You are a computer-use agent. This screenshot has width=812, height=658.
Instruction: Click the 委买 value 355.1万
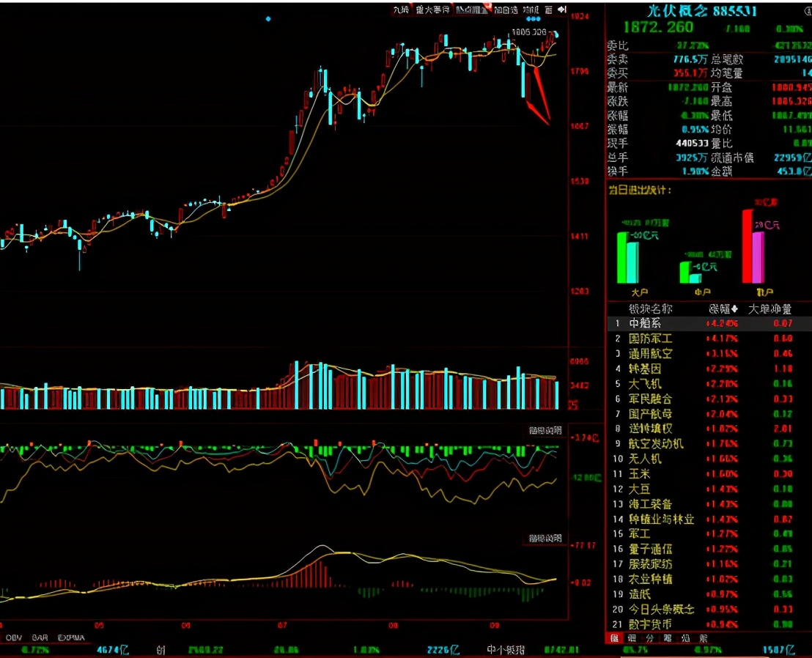(x=690, y=73)
